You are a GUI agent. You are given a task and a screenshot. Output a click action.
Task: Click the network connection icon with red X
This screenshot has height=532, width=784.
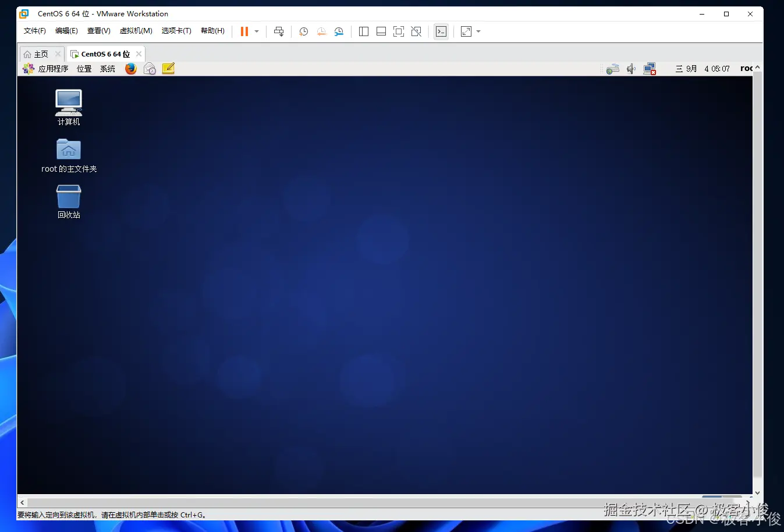[x=650, y=69]
